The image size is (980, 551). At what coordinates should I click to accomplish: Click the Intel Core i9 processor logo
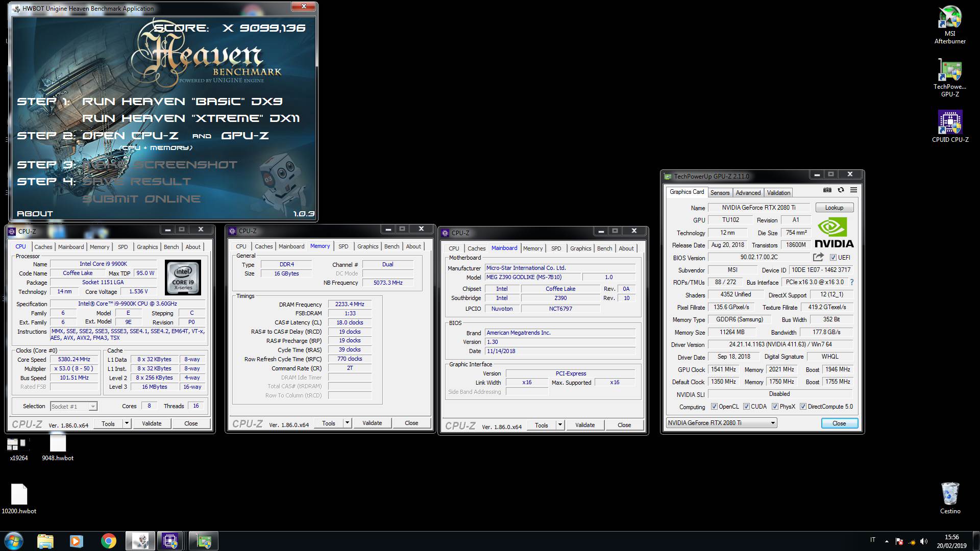183,278
